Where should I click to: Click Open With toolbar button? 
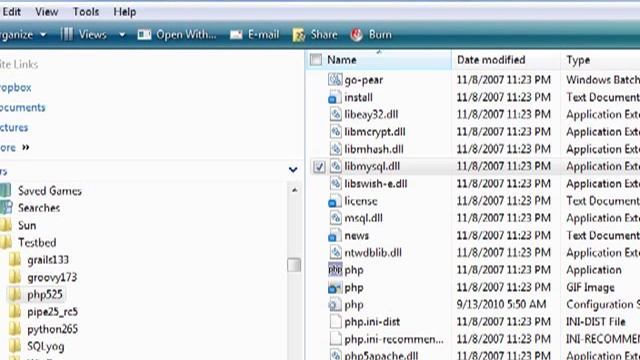coord(177,35)
